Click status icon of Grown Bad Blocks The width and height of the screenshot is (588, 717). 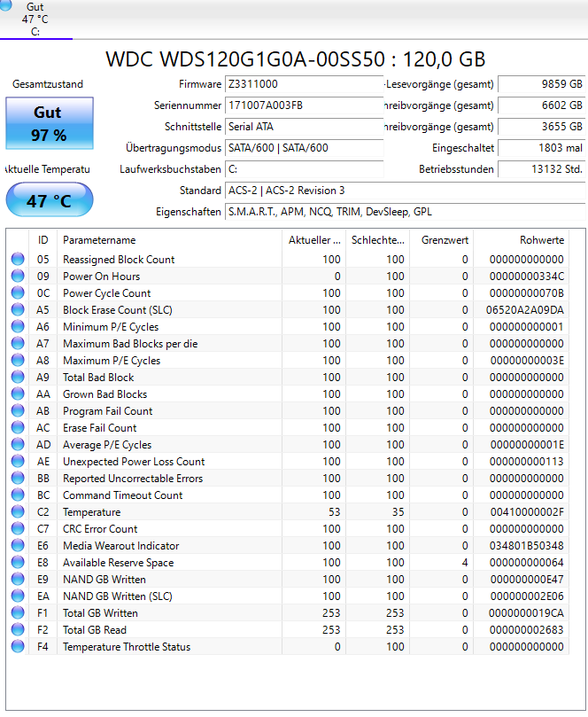[x=18, y=394]
